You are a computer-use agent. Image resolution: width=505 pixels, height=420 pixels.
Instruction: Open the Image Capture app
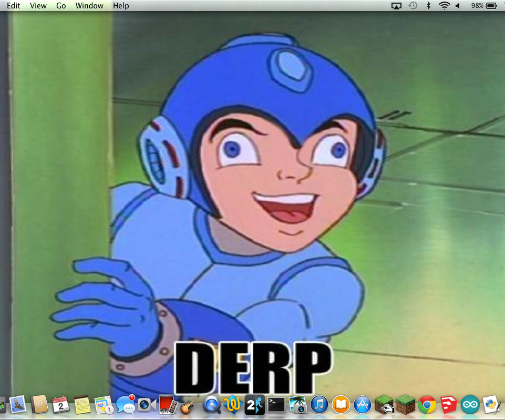tap(298, 405)
